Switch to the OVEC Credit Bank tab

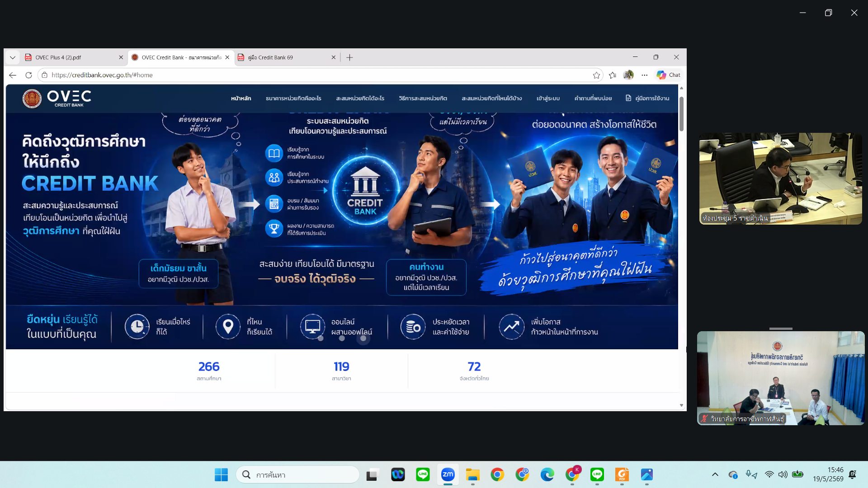[181, 57]
